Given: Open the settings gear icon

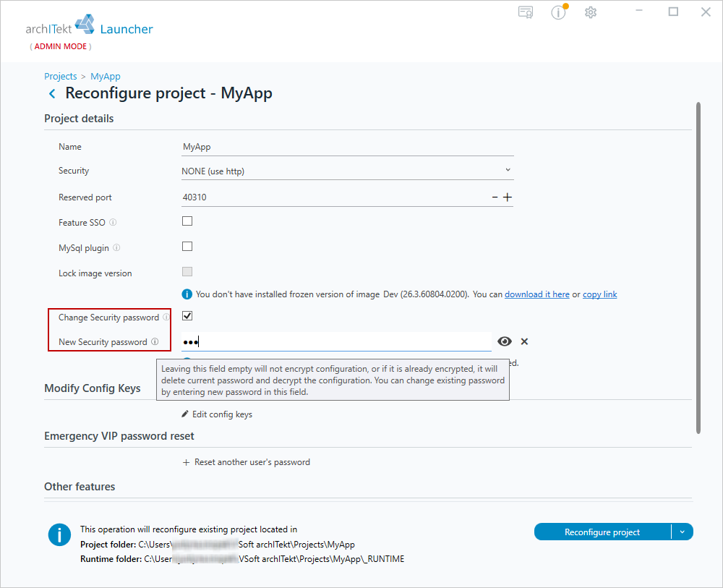Looking at the screenshot, I should [591, 12].
